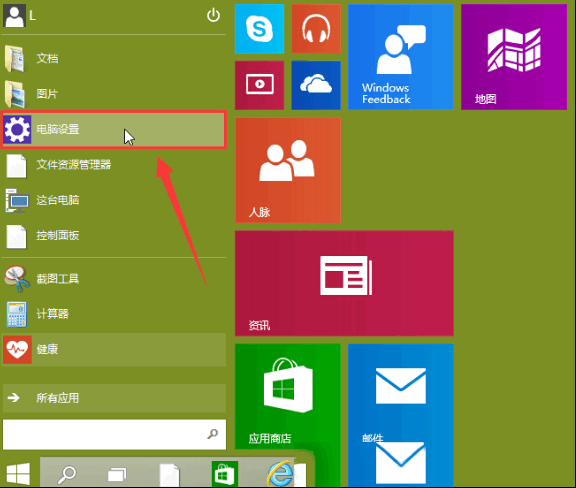Screen dimensions: 576x488
Task: Launch 计算器 calculator
Action: pyautogui.click(x=114, y=314)
